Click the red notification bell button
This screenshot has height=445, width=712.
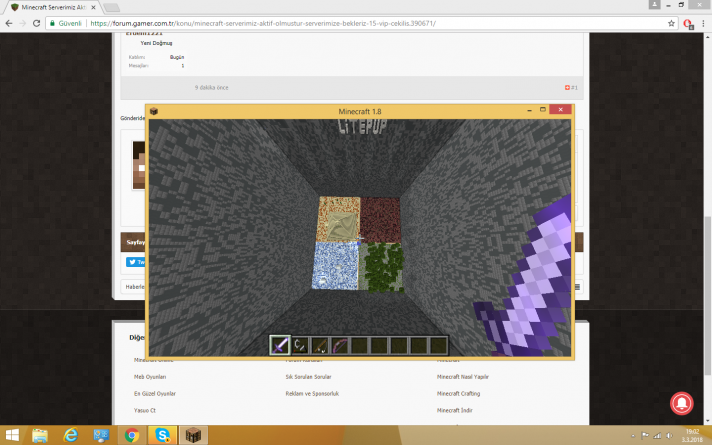click(682, 403)
